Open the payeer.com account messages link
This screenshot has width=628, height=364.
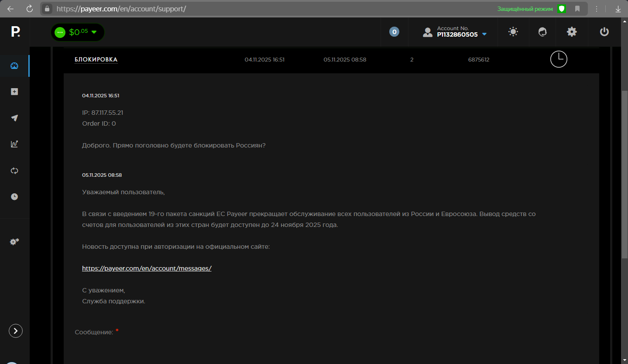(x=147, y=268)
